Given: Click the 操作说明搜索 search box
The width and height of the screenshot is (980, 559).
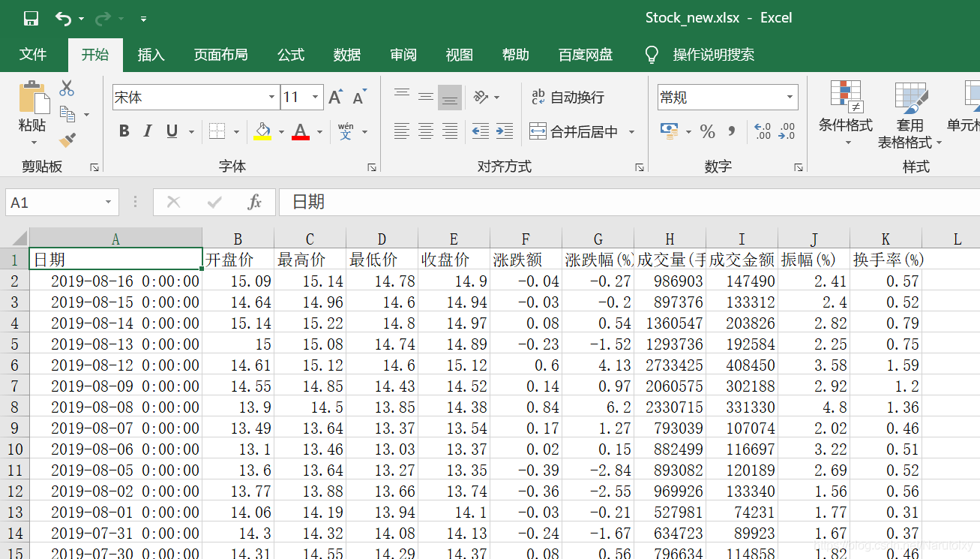Looking at the screenshot, I should pos(714,55).
